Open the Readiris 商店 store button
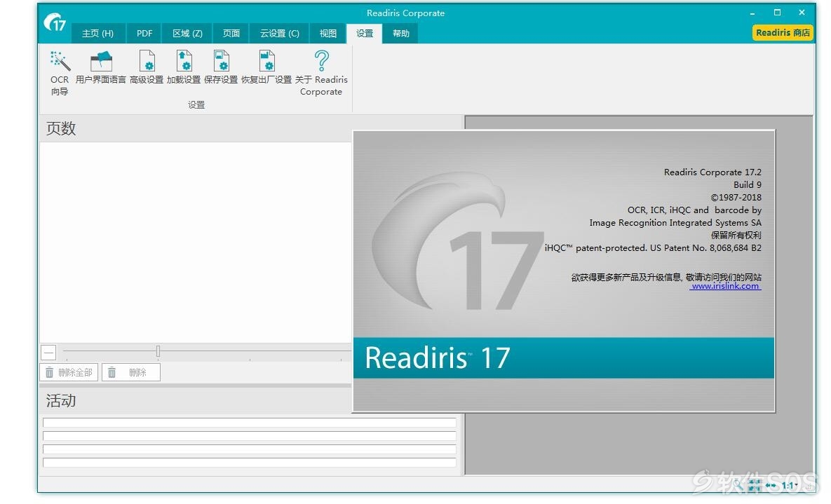831x504 pixels. tap(783, 33)
